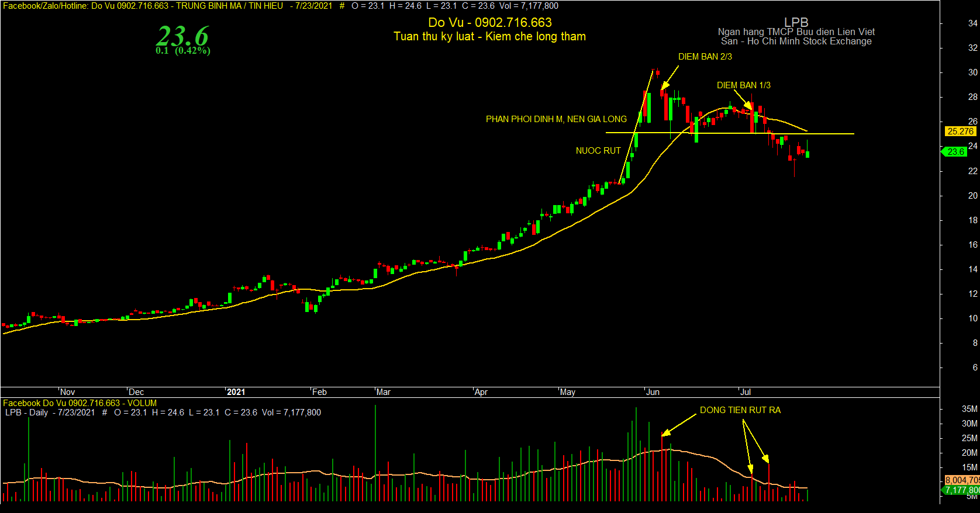Select the 2021 year marker on time axis

coord(236,392)
